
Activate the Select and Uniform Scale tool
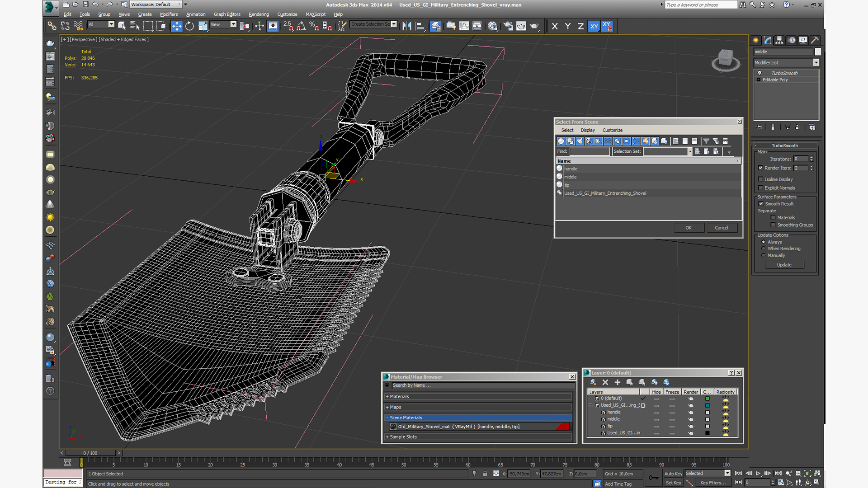pyautogui.click(x=203, y=26)
